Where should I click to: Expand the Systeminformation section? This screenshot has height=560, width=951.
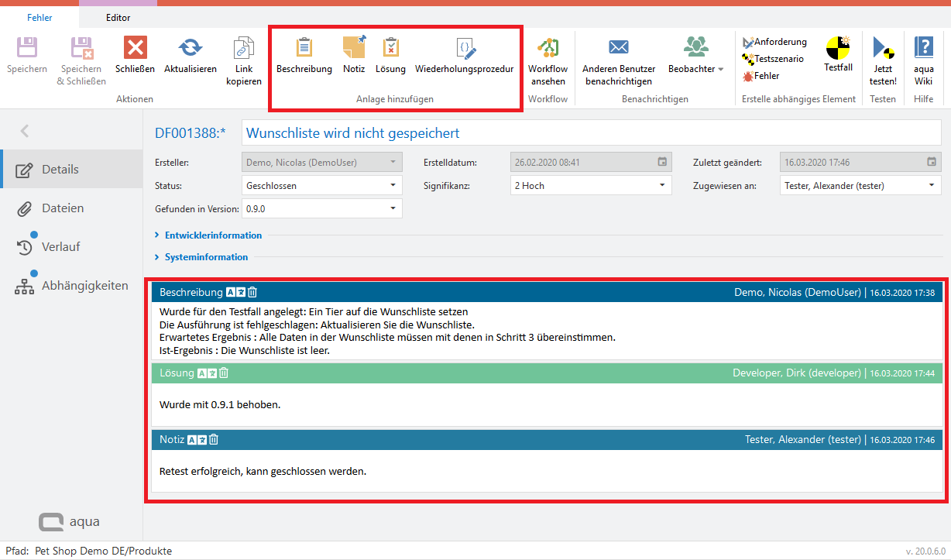(x=206, y=257)
